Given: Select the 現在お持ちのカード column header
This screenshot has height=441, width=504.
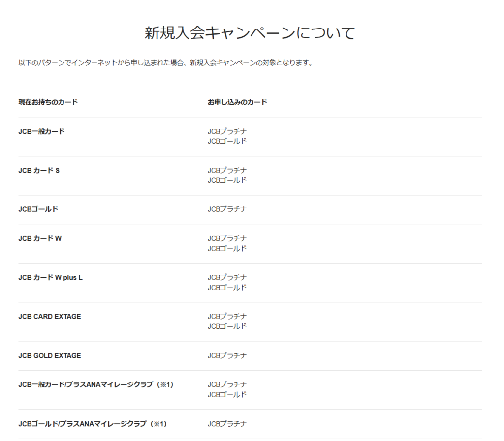Looking at the screenshot, I should pos(48,102).
